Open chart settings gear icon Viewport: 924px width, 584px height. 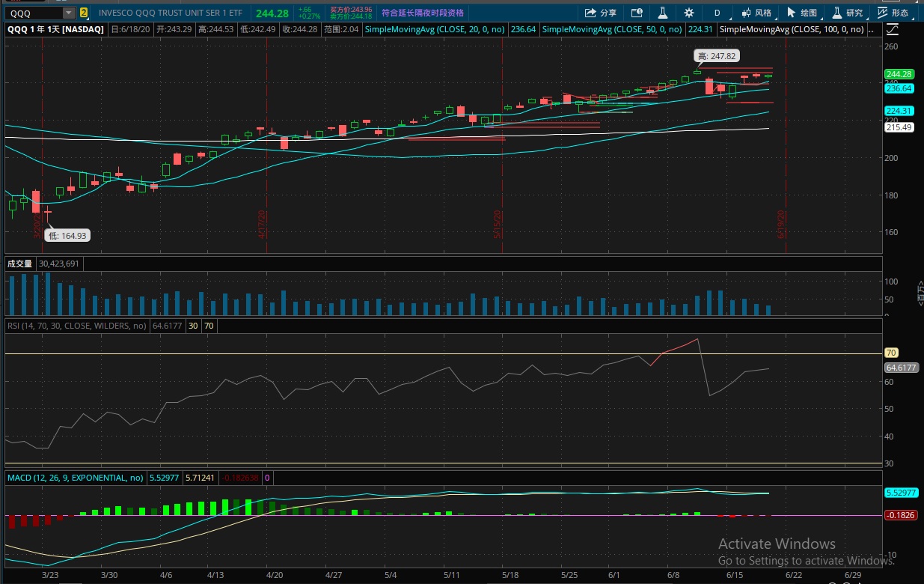pos(689,13)
